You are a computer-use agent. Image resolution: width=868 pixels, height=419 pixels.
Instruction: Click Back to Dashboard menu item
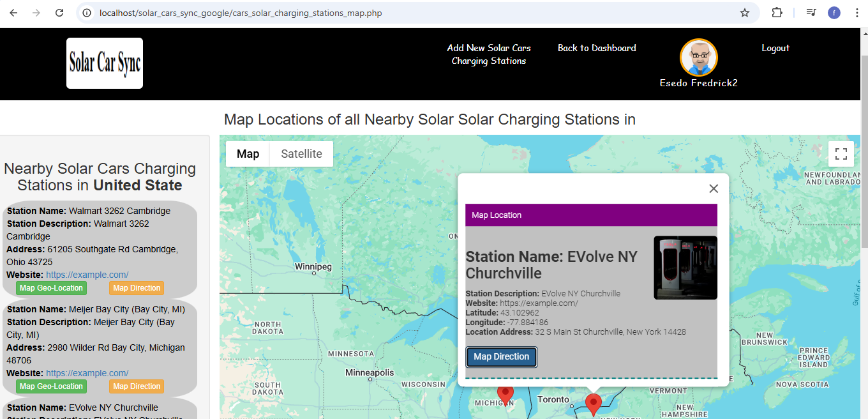[x=596, y=48]
